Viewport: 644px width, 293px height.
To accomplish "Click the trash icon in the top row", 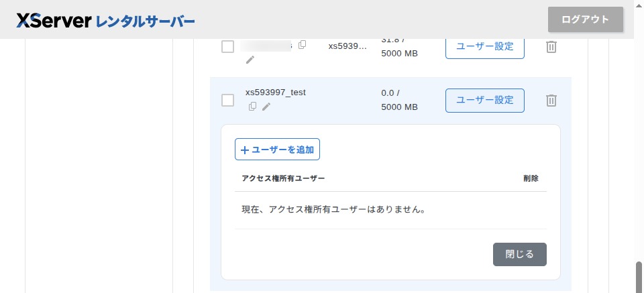I will click(x=551, y=47).
